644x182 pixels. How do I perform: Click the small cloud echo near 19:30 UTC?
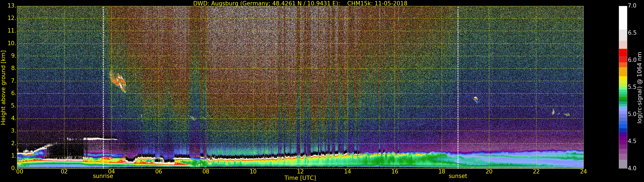pos(476,99)
